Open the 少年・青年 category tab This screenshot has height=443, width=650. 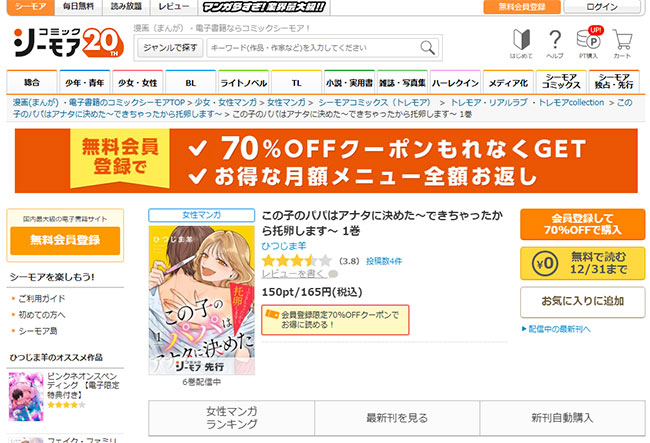(x=85, y=82)
